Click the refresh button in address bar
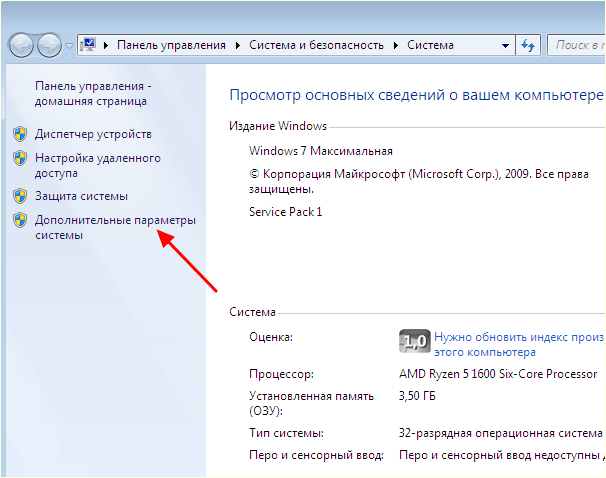The height and width of the screenshot is (478, 606). click(528, 46)
